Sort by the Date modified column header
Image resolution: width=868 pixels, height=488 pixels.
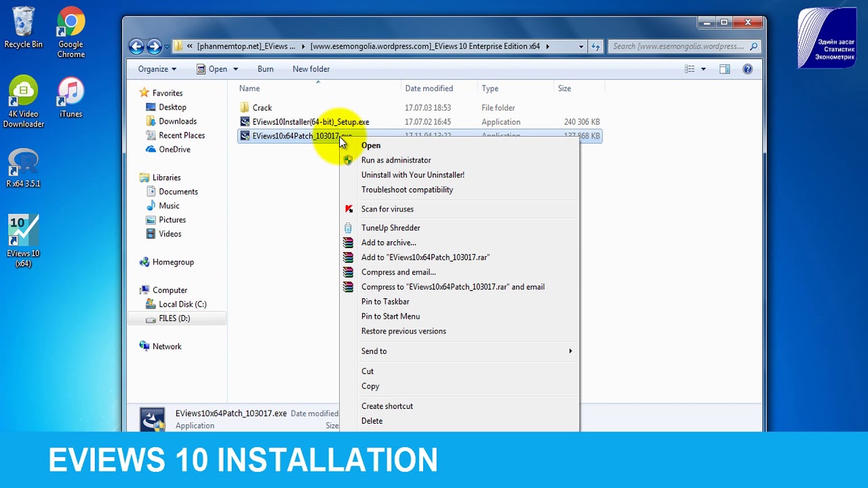[429, 89]
